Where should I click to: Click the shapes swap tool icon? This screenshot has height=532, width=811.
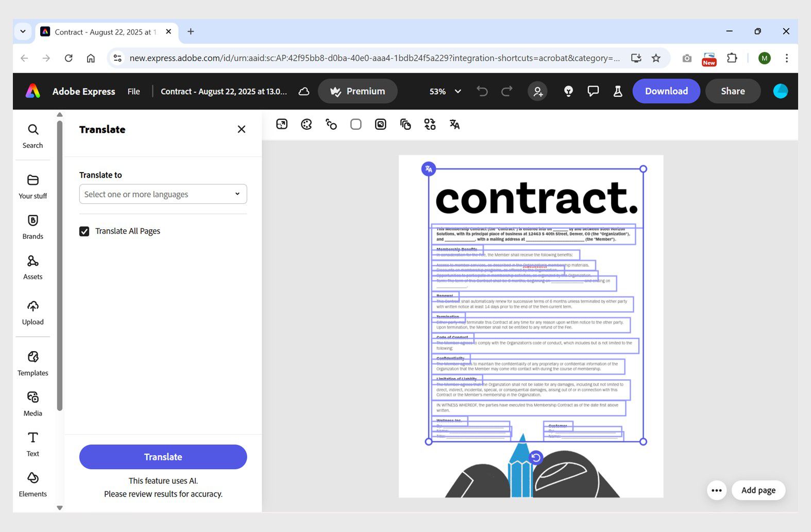331,124
